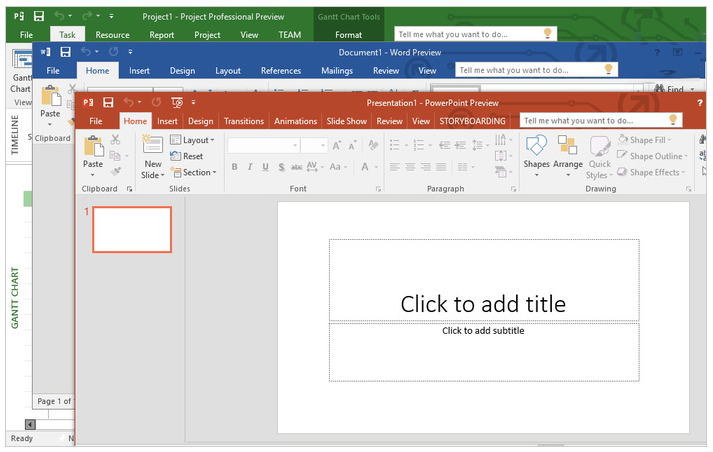Viewport: 713px width, 452px height.
Task: Click the Project save icon in the green title bar
Action: tap(38, 17)
